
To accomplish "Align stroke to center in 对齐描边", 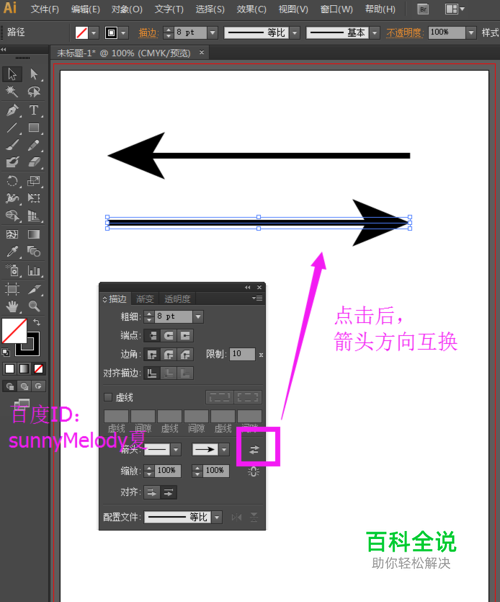I will click(152, 373).
